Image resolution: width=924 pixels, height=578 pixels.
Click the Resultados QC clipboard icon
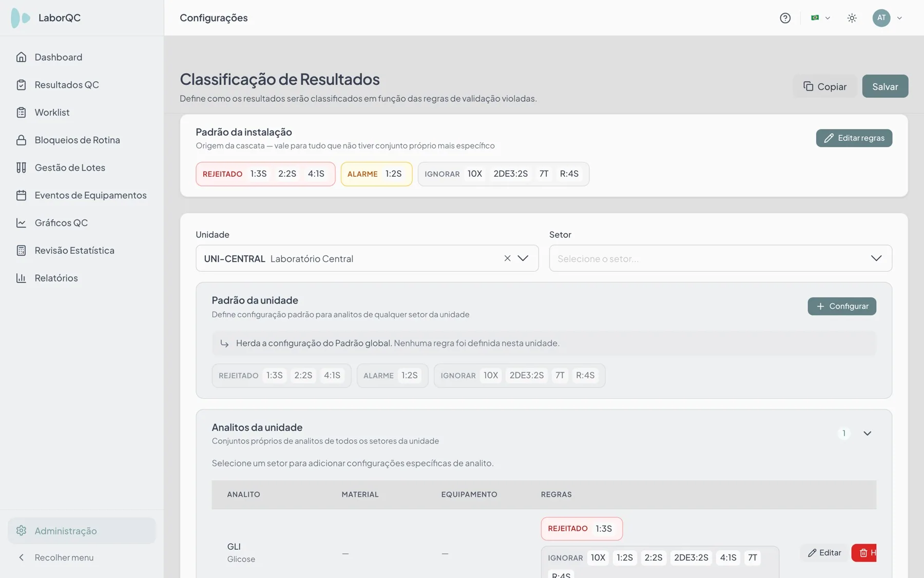21,85
